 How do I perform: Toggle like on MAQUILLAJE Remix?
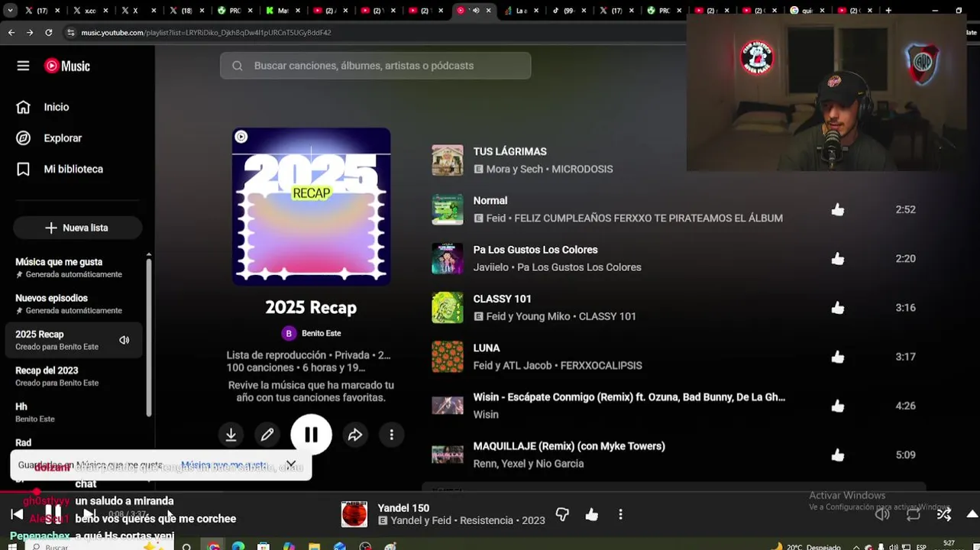coord(838,455)
